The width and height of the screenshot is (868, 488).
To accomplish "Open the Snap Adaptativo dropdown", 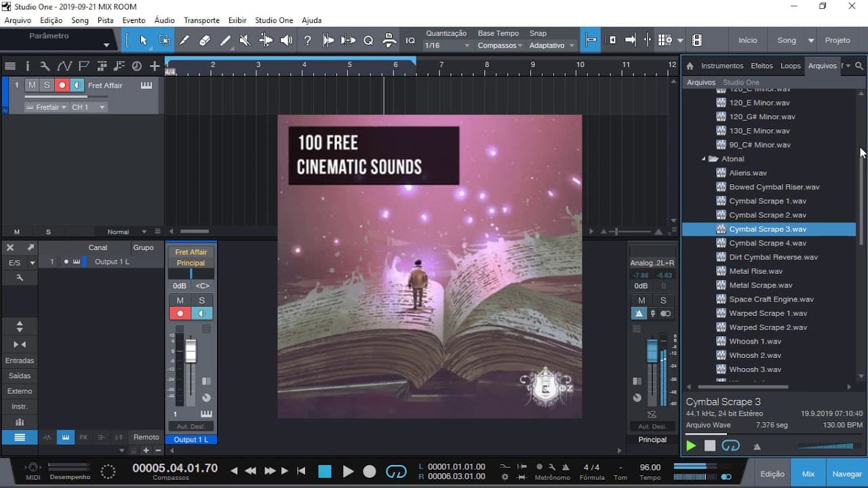I will click(552, 45).
